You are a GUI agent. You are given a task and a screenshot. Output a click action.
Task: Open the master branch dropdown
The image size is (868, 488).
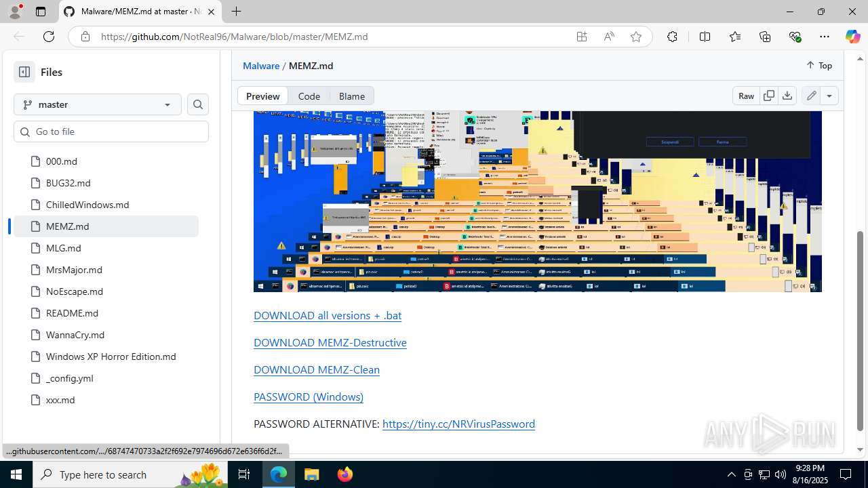(98, 104)
